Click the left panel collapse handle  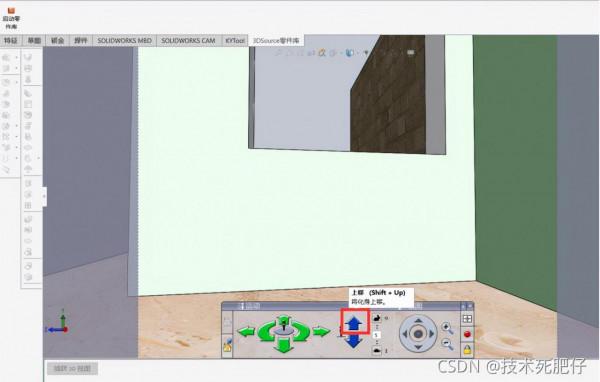tap(44, 196)
